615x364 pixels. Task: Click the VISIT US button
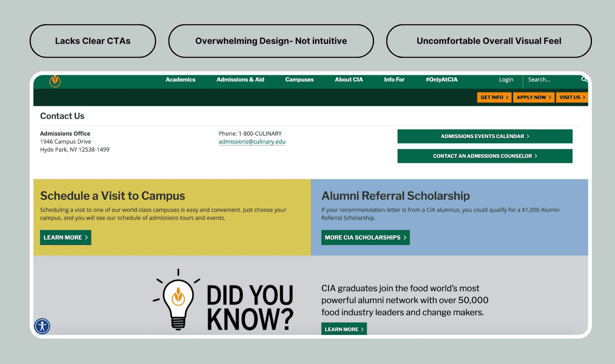pos(572,97)
